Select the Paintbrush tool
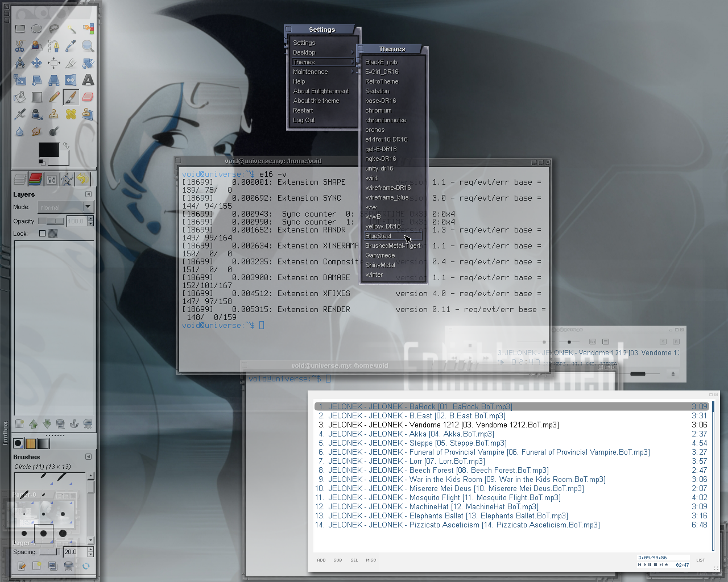728x582 pixels. click(x=71, y=97)
